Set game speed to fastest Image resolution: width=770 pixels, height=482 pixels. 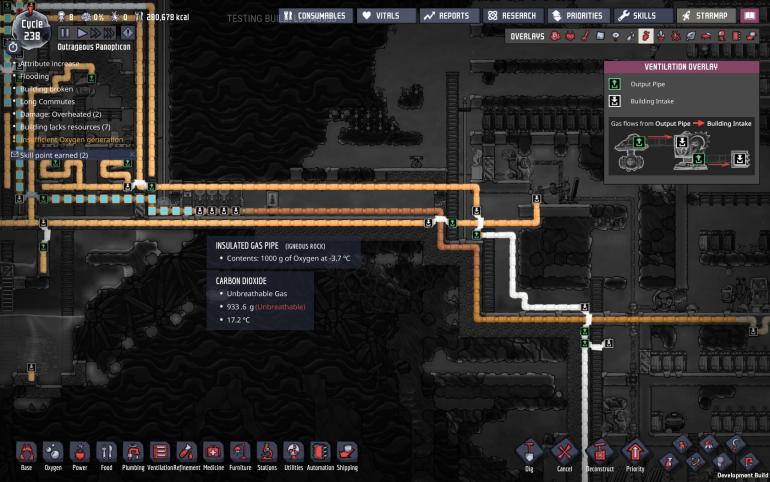click(x=109, y=33)
